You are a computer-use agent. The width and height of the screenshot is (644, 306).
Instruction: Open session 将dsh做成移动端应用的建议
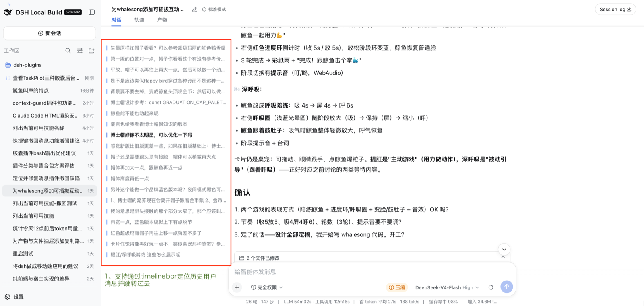(x=50, y=266)
